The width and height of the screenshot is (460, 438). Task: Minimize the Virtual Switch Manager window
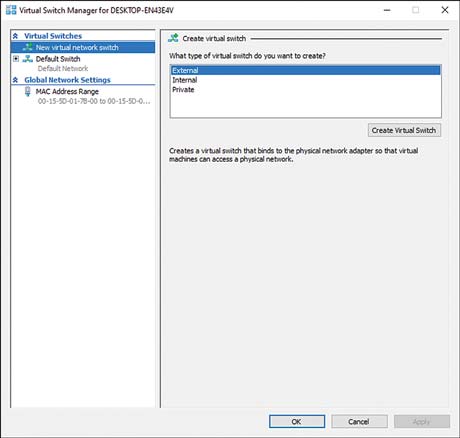pyautogui.click(x=387, y=10)
